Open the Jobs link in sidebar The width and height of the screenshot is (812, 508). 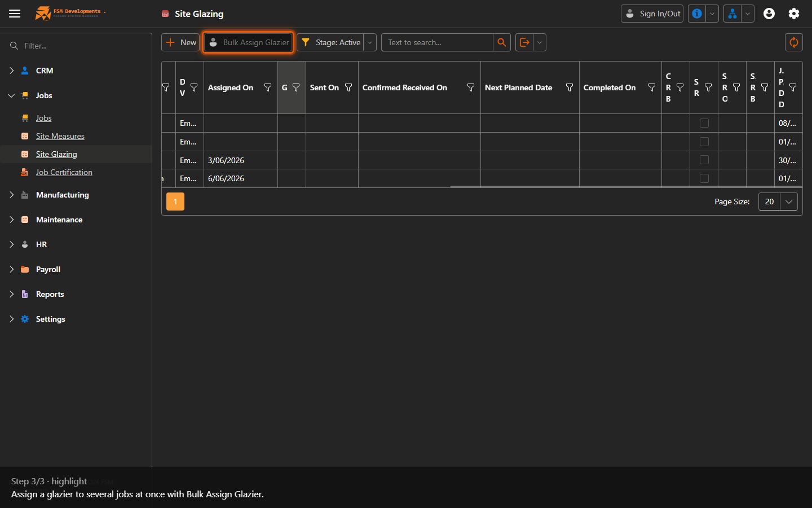[x=43, y=118]
